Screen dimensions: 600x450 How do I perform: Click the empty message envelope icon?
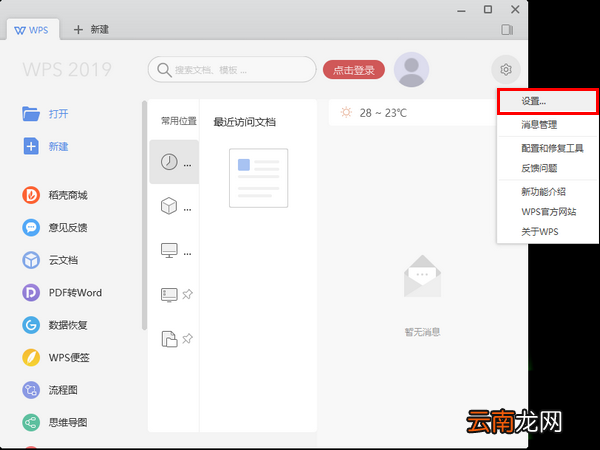tap(422, 276)
